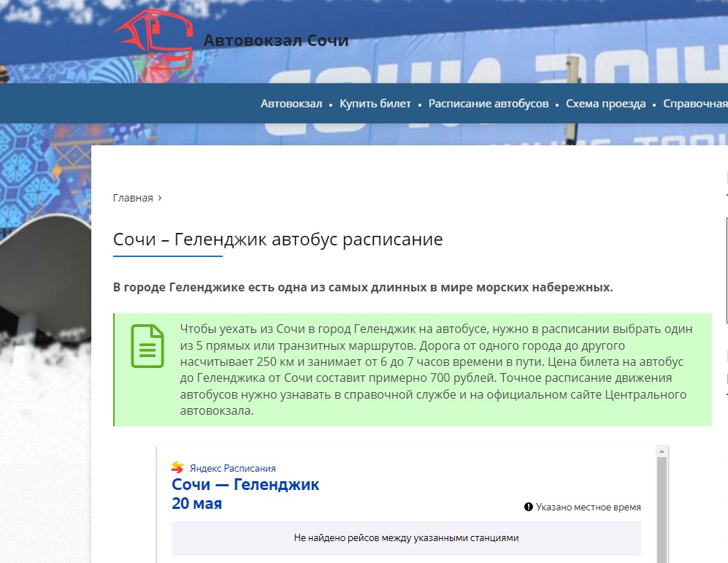This screenshot has height=563, width=728.
Task: Click the green info paragraph text
Action: coord(437,370)
